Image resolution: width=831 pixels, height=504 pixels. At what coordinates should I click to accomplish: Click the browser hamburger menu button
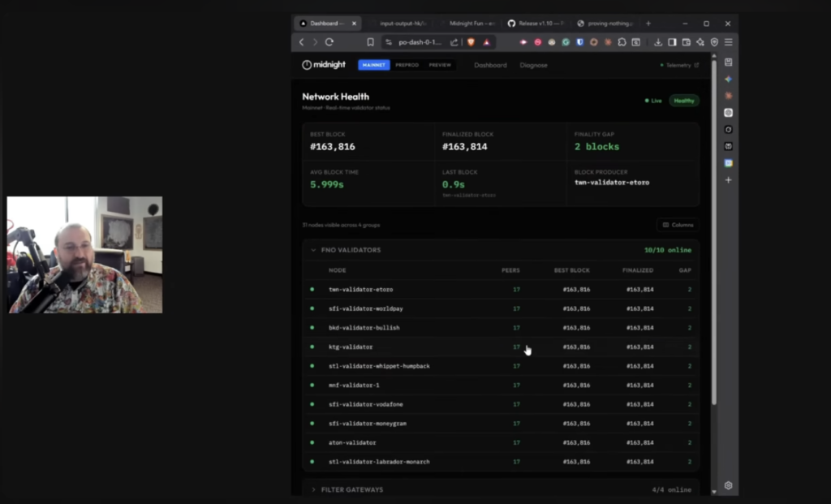[728, 42]
